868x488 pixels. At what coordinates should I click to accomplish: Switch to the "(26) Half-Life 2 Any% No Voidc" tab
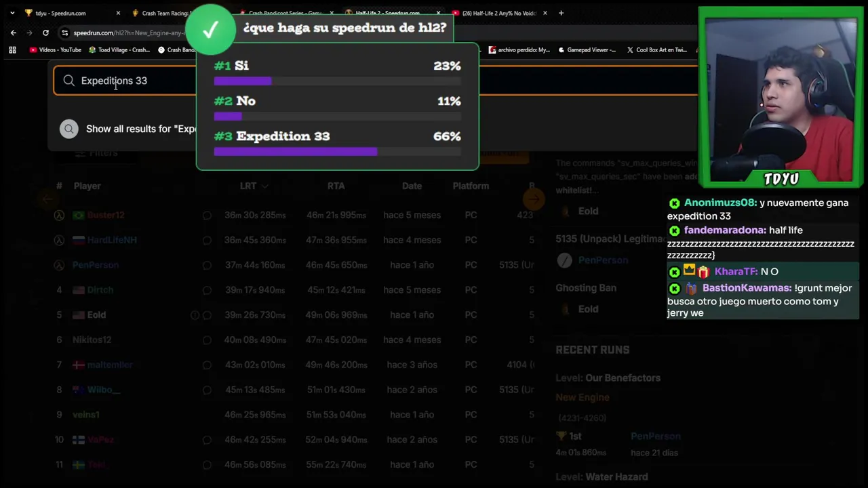(x=498, y=13)
